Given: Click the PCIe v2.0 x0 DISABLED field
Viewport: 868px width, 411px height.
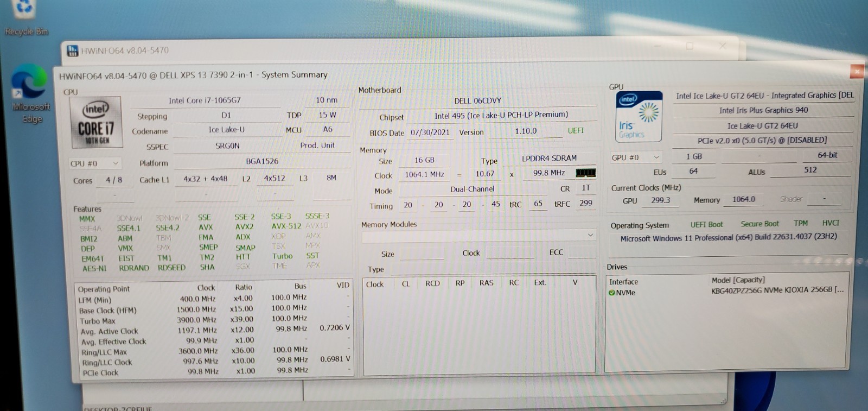Looking at the screenshot, I should click(x=762, y=140).
